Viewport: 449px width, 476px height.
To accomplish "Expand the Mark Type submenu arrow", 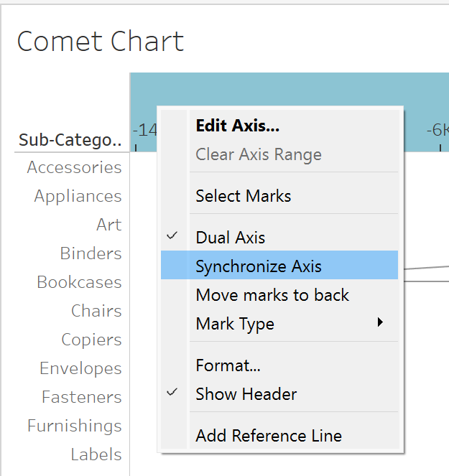I will 380,323.
